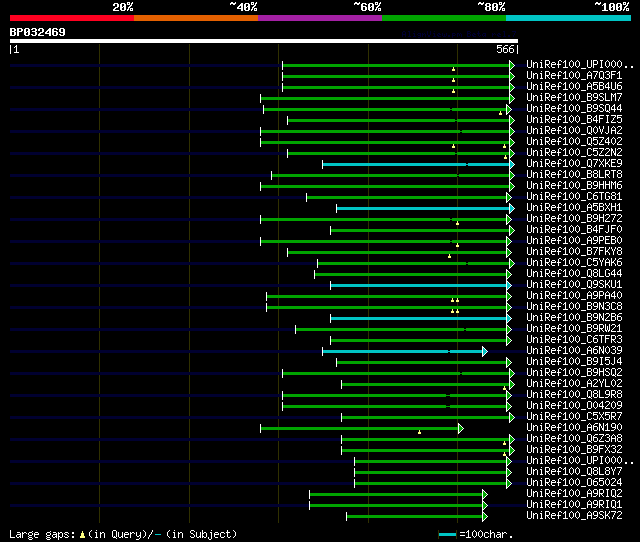
Task: Click the cyan ~100% identity legend segment
Action: (569, 18)
